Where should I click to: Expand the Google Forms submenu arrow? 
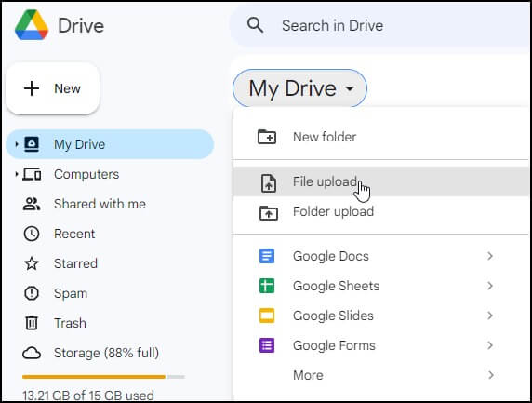pyautogui.click(x=490, y=345)
